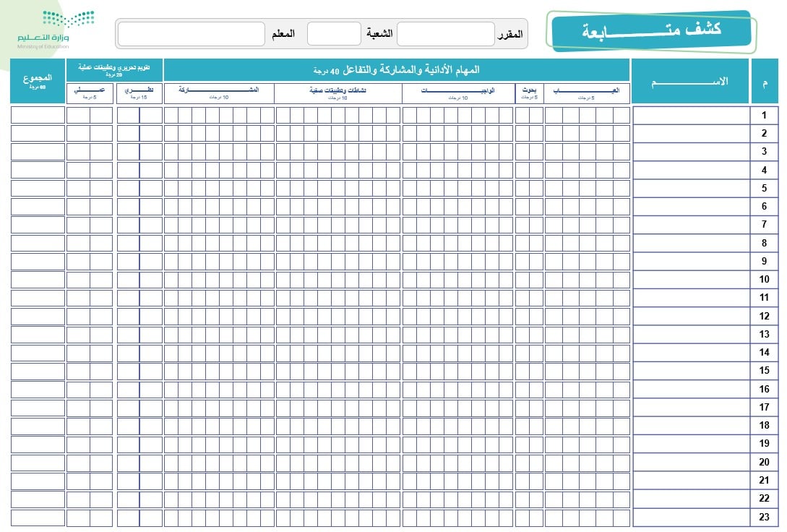Click the كشف متابعة title banner
This screenshot has width=787, height=532.
[650, 31]
